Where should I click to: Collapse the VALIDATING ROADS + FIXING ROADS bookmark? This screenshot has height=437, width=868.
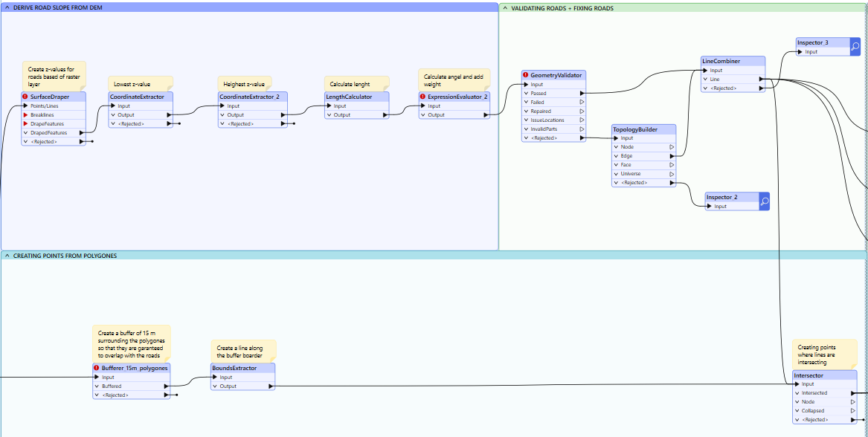click(x=505, y=7)
